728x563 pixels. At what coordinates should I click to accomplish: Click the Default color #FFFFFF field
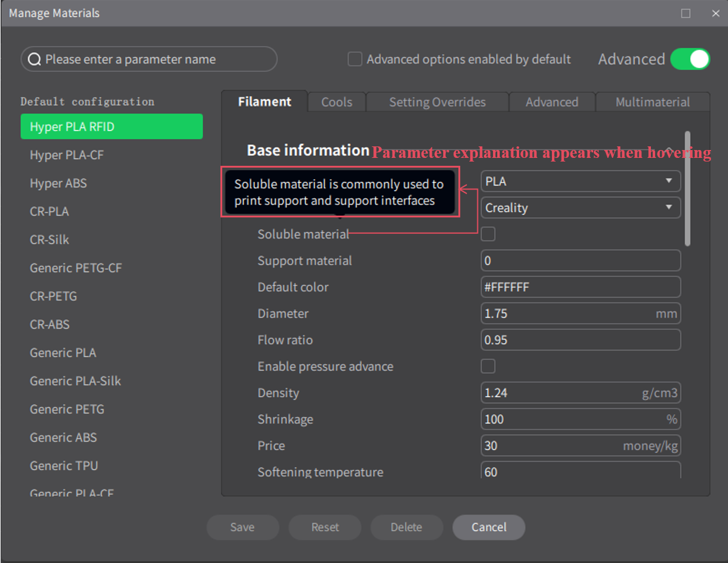580,287
